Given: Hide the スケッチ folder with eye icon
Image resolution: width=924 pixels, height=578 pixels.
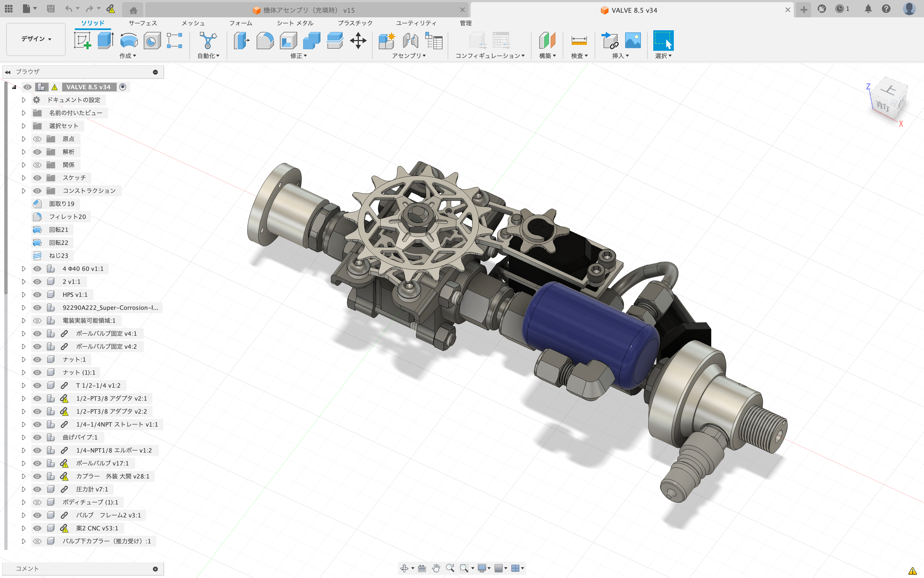Looking at the screenshot, I should point(37,178).
